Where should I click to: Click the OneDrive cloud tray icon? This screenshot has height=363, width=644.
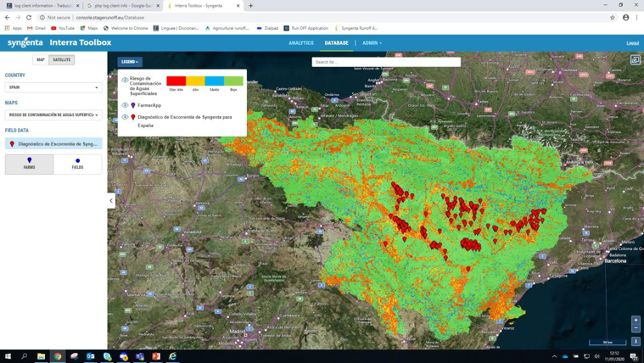tap(565, 356)
